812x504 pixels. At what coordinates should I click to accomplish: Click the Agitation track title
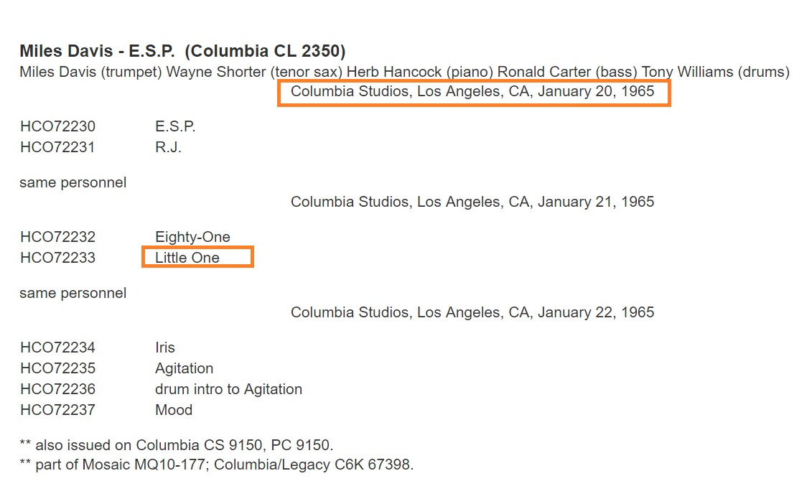point(184,368)
